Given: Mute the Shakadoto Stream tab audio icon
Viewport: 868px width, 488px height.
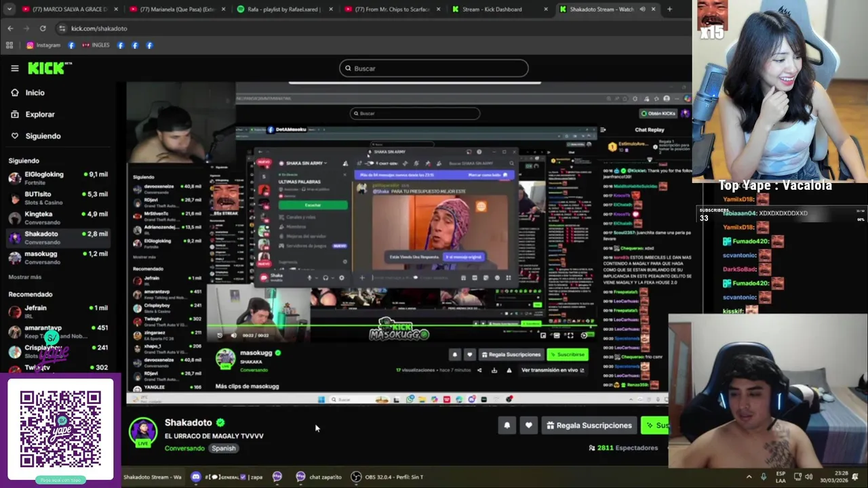Looking at the screenshot, I should point(642,9).
